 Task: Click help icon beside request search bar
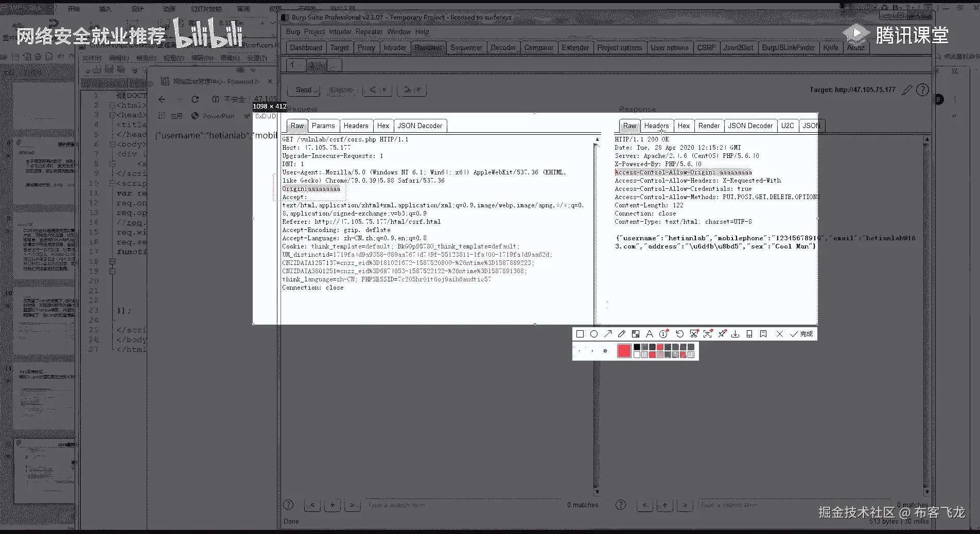[288, 505]
